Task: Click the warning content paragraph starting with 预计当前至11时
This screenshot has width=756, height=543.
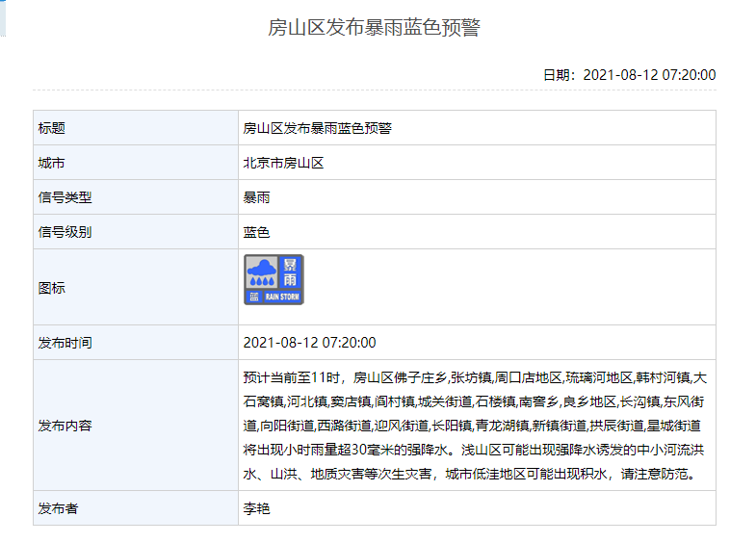Action: click(x=475, y=426)
